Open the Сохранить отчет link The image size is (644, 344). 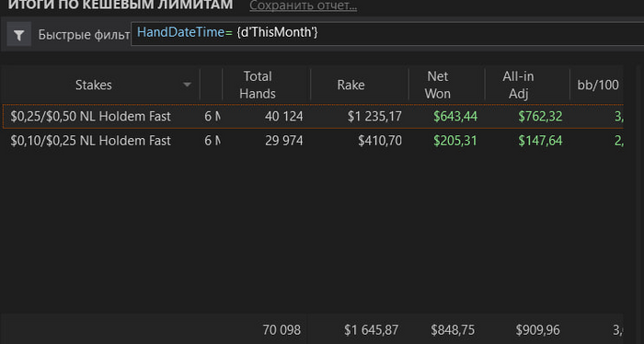tap(303, 6)
